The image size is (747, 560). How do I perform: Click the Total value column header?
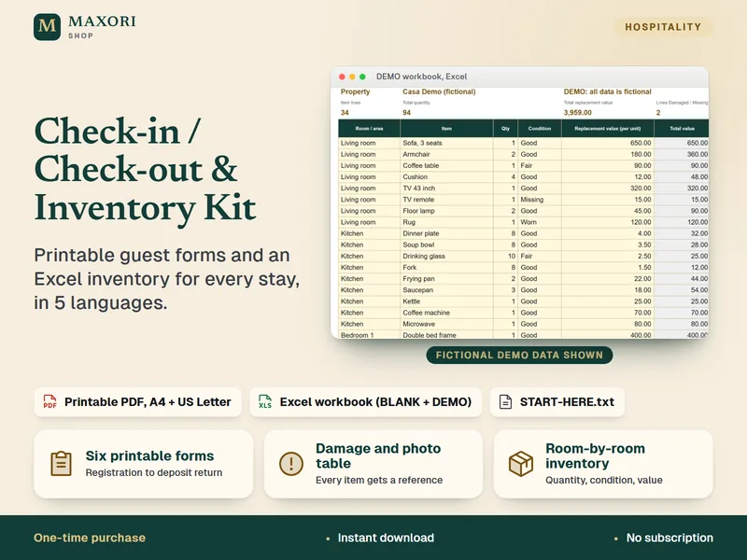pos(682,129)
